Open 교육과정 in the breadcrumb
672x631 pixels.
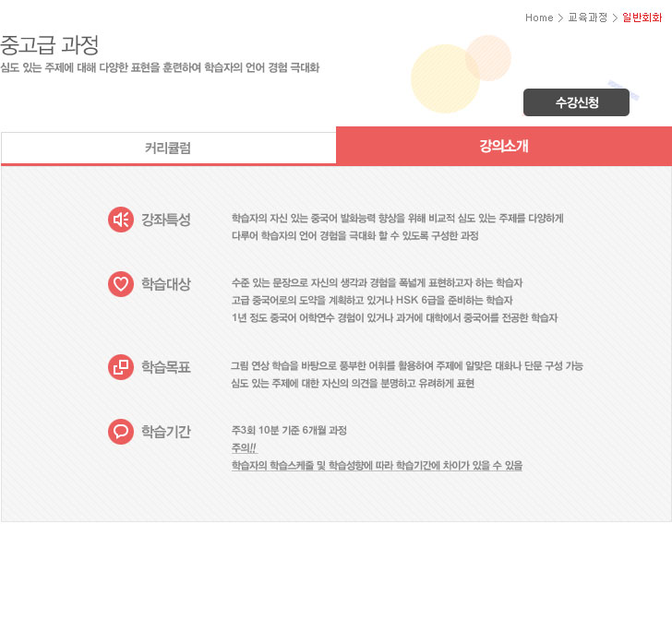[588, 18]
